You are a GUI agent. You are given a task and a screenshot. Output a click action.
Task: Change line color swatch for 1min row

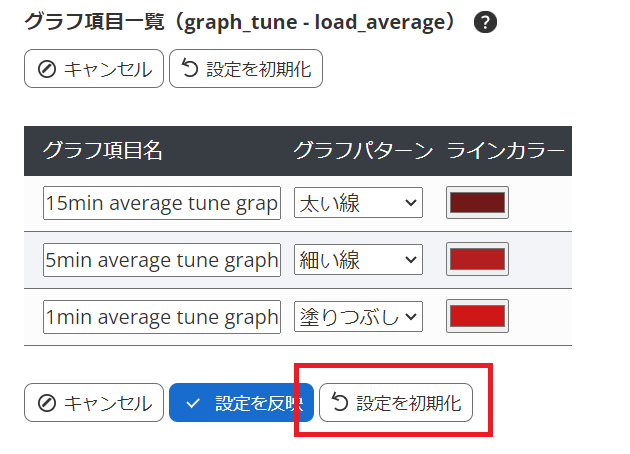point(478,317)
